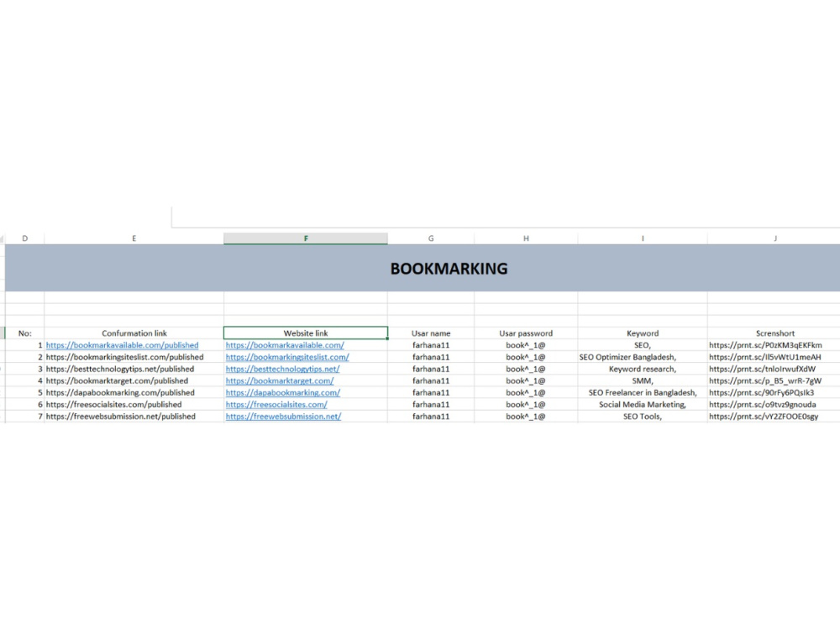
Task: Select column I header
Action: tap(643, 238)
